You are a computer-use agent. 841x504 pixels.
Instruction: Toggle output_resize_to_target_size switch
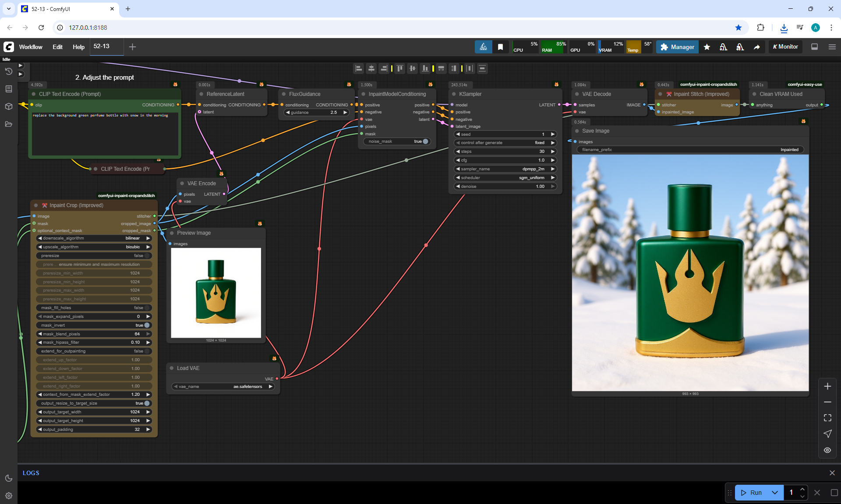pos(147,403)
